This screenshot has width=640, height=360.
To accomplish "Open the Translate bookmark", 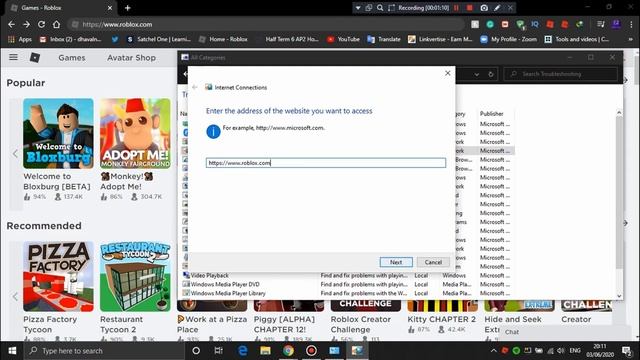I will [x=384, y=39].
